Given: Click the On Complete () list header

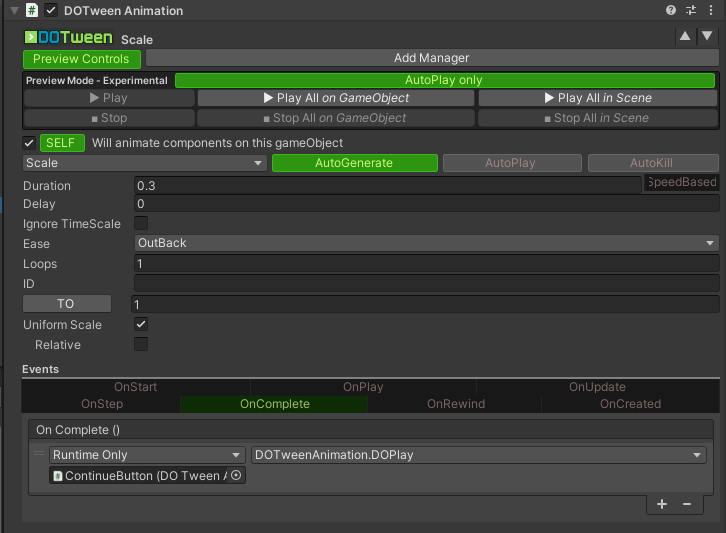Looking at the screenshot, I should pyautogui.click(x=371, y=430).
